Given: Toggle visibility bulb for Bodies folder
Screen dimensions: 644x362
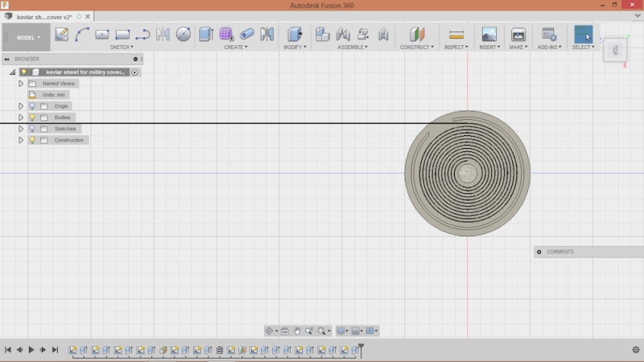Looking at the screenshot, I should coord(32,117).
